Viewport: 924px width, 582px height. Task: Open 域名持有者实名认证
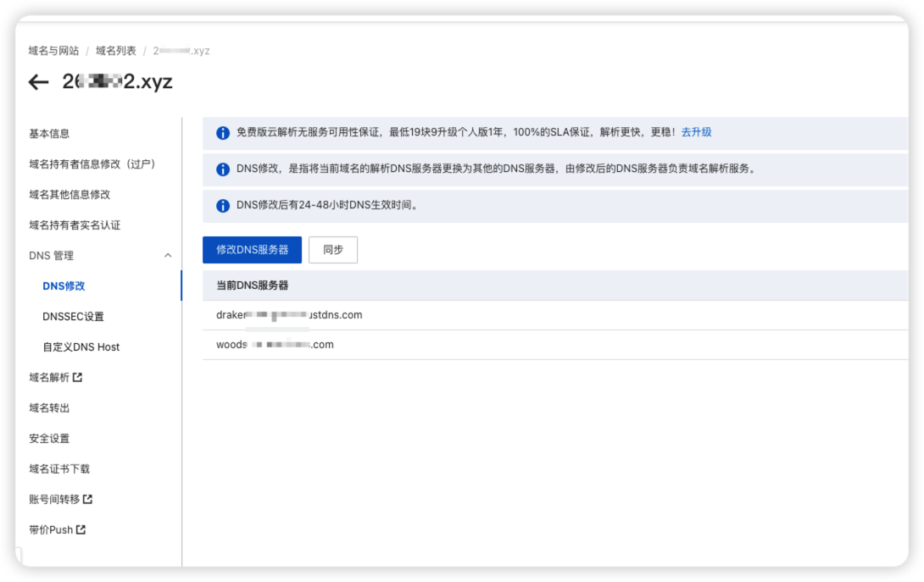click(75, 225)
